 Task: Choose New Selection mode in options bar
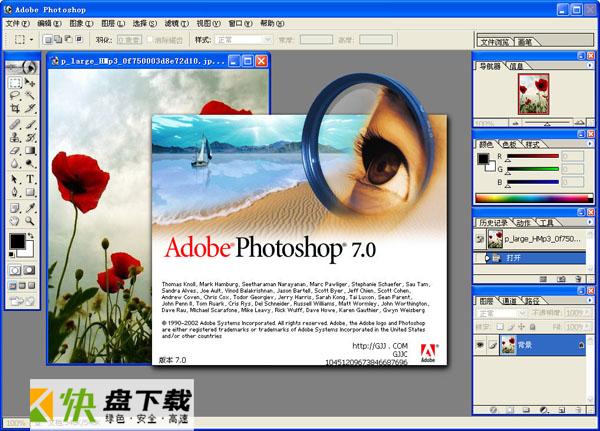(48, 39)
